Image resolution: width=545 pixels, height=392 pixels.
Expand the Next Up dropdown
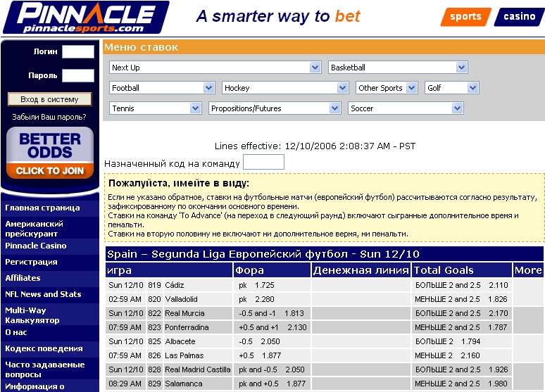[215, 68]
